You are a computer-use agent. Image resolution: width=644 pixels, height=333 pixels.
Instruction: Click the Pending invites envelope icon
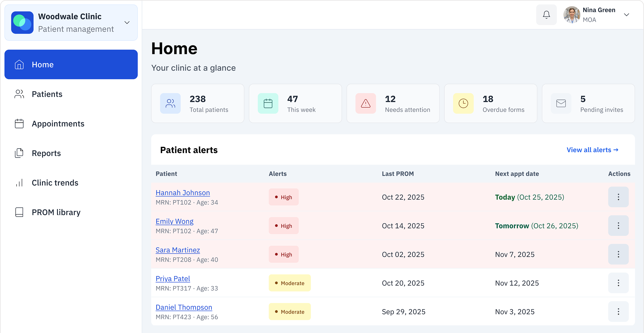561,103
